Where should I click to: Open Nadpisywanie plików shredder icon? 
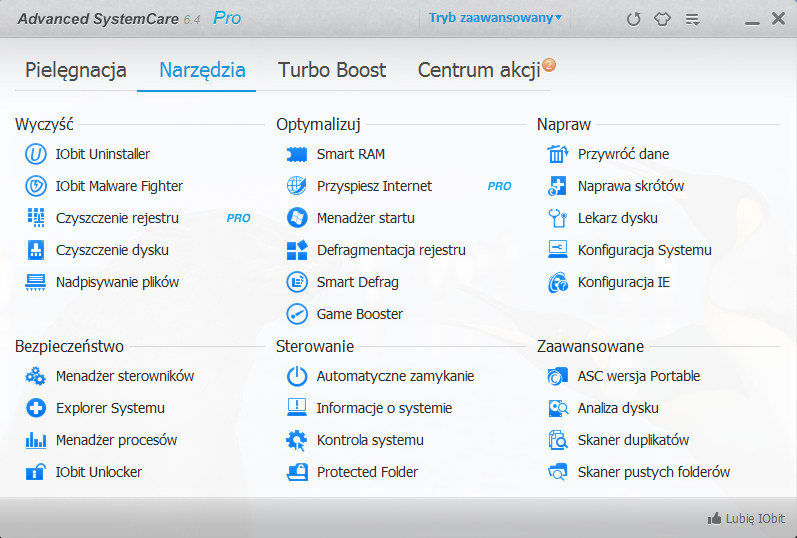pos(36,282)
